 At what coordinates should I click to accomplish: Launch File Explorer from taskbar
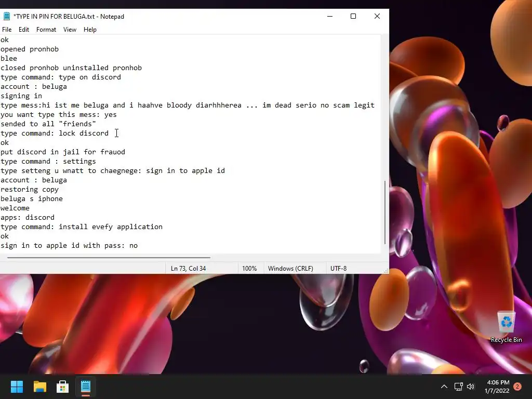point(40,387)
